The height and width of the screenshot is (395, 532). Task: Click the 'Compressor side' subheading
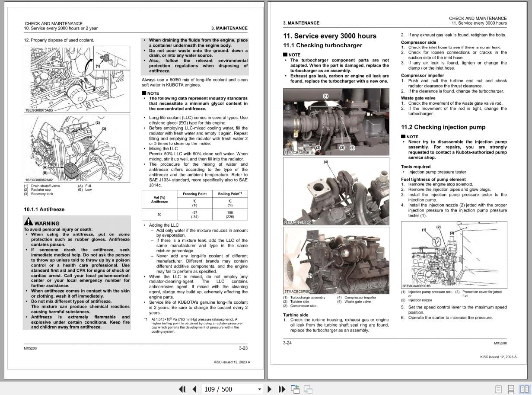(x=419, y=42)
